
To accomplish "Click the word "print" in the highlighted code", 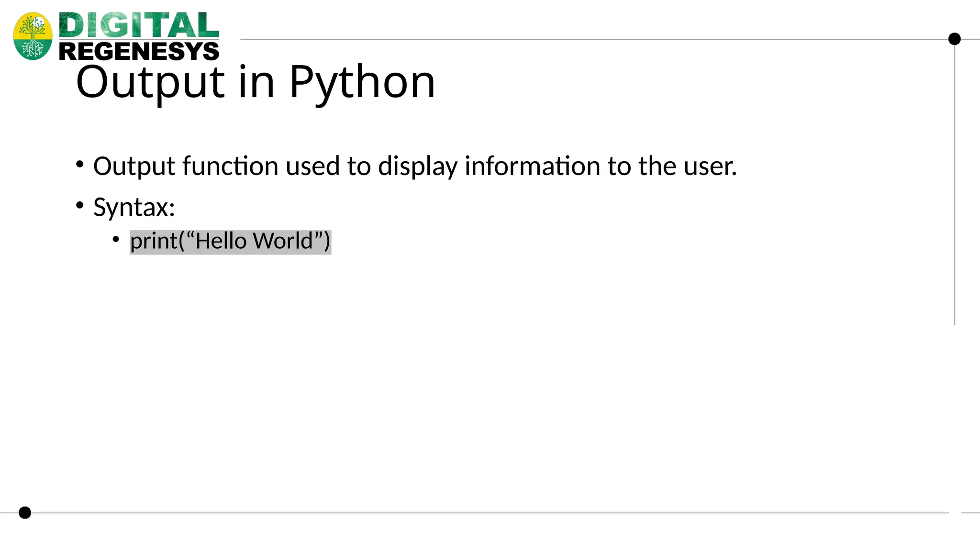I will [x=154, y=242].
